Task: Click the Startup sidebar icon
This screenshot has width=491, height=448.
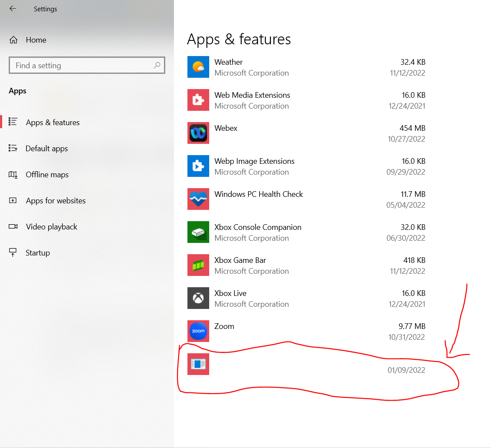Action: (x=13, y=252)
